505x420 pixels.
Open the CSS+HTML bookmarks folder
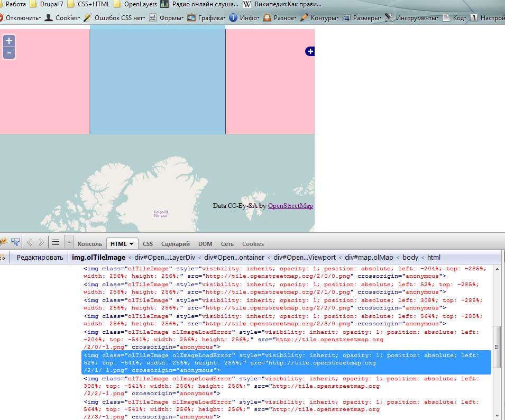(x=88, y=4)
